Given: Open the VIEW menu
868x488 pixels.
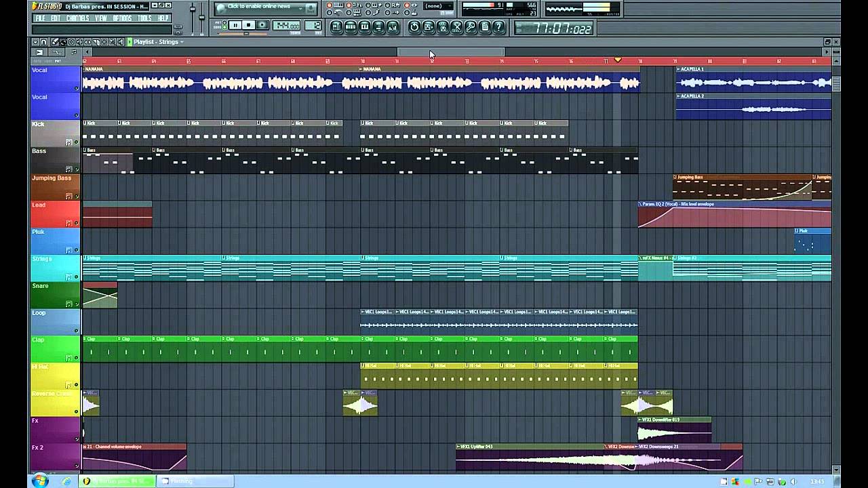Looking at the screenshot, I should point(100,18).
